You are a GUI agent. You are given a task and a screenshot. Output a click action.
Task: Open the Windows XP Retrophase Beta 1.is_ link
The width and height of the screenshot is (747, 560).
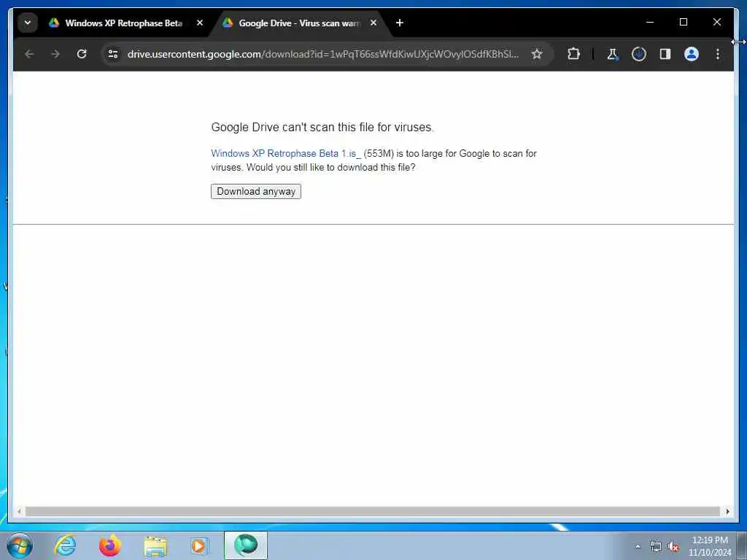[286, 153]
